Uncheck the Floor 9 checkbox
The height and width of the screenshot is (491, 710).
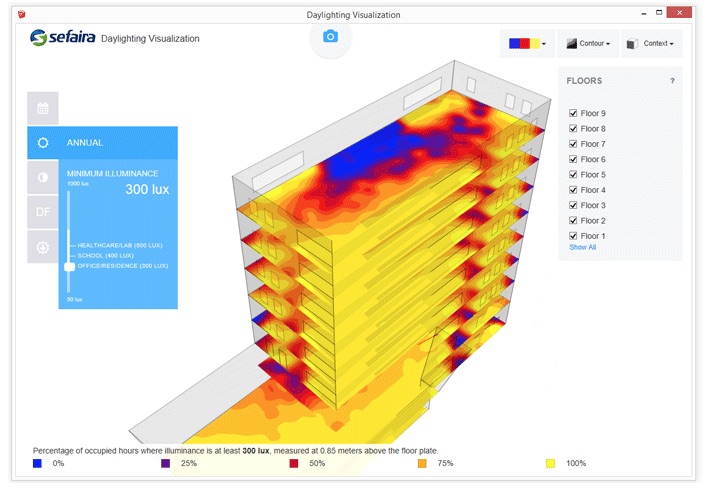[x=573, y=113]
